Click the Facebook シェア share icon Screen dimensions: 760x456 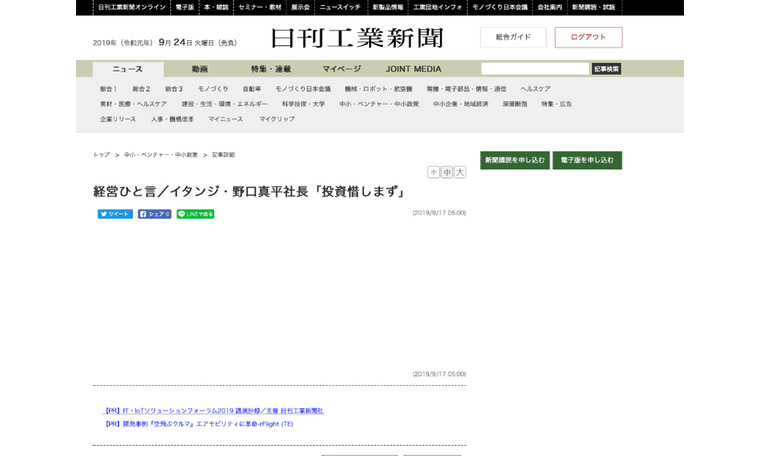[x=155, y=214]
